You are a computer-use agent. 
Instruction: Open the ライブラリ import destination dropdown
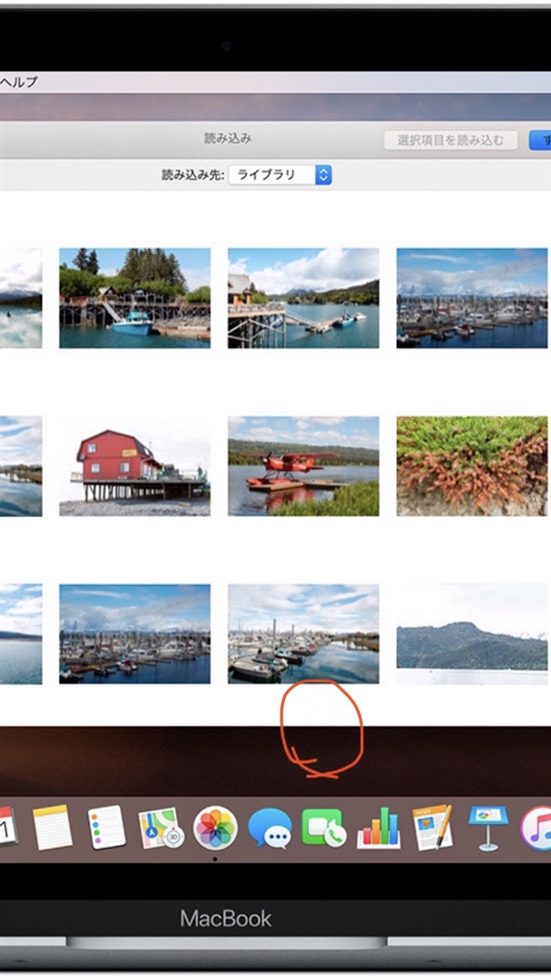[x=280, y=174]
